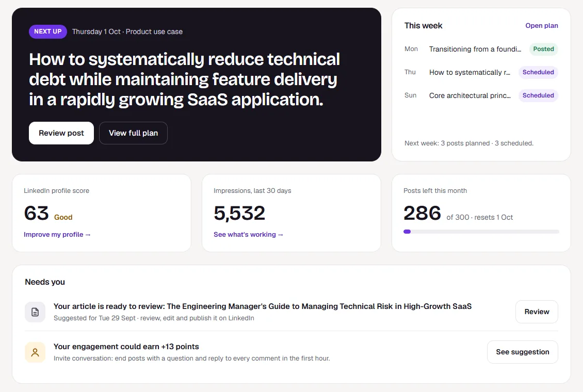
Task: Click "Your engagement could earn +13 points"
Action: tap(126, 347)
